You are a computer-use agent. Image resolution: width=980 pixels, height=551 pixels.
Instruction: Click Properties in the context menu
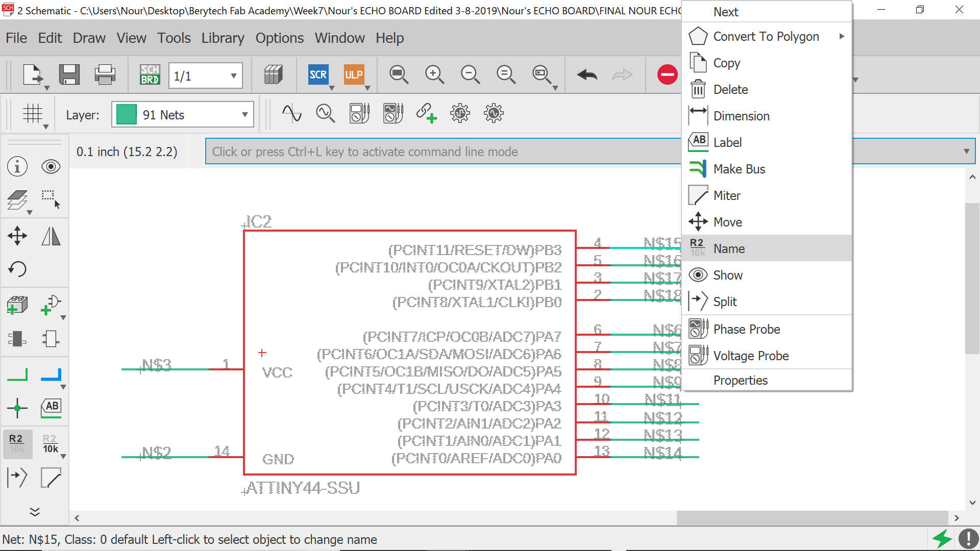coord(740,380)
